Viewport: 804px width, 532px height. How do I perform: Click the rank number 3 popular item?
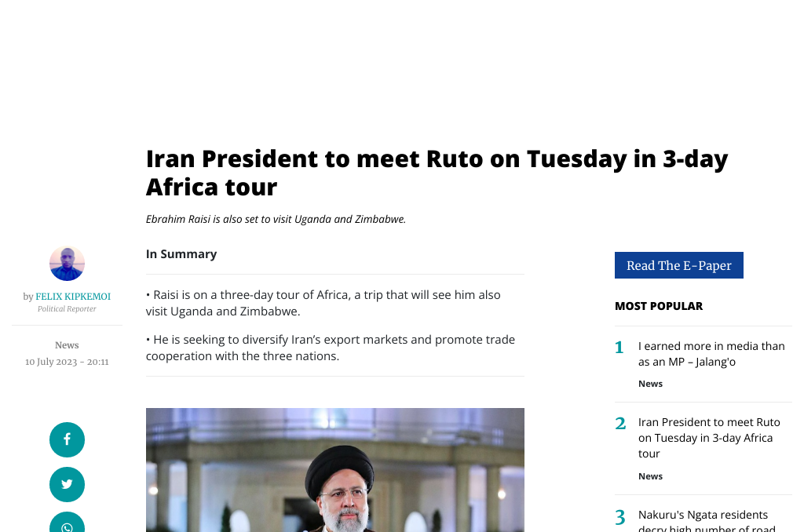pyautogui.click(x=619, y=517)
